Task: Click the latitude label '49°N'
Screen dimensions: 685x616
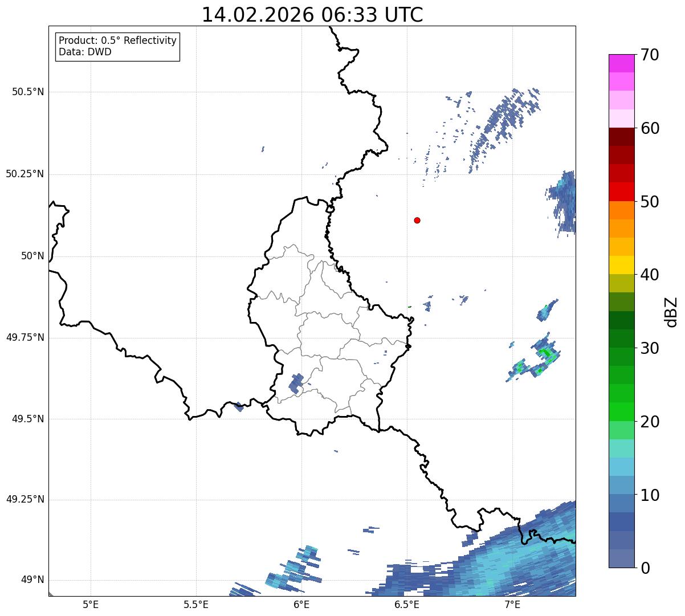Action: 32,580
